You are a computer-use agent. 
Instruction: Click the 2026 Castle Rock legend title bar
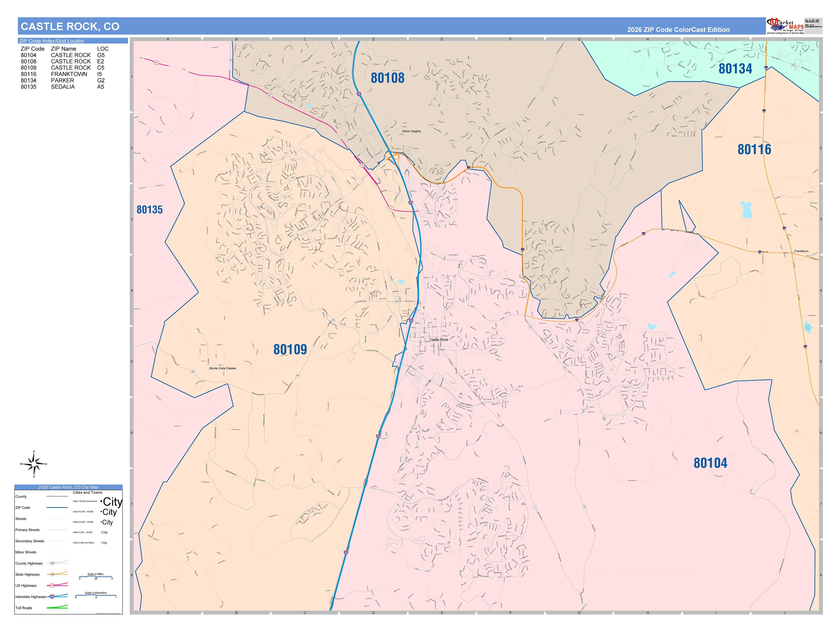(x=68, y=487)
